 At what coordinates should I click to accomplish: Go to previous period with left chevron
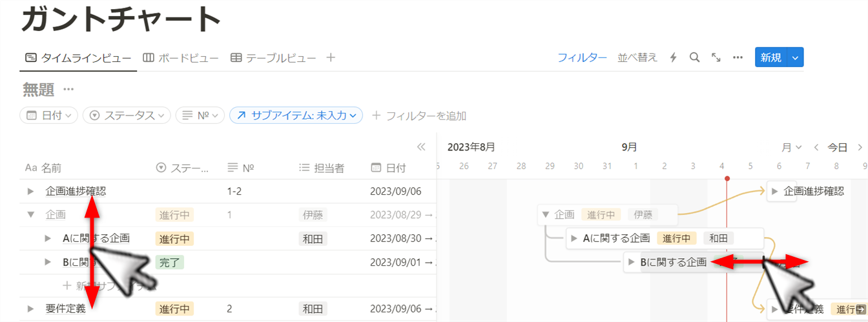816,147
